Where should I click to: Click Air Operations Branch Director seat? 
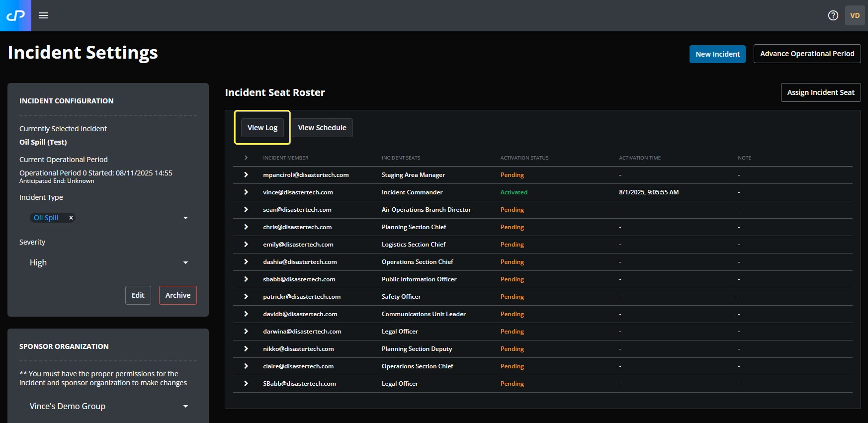coord(426,210)
